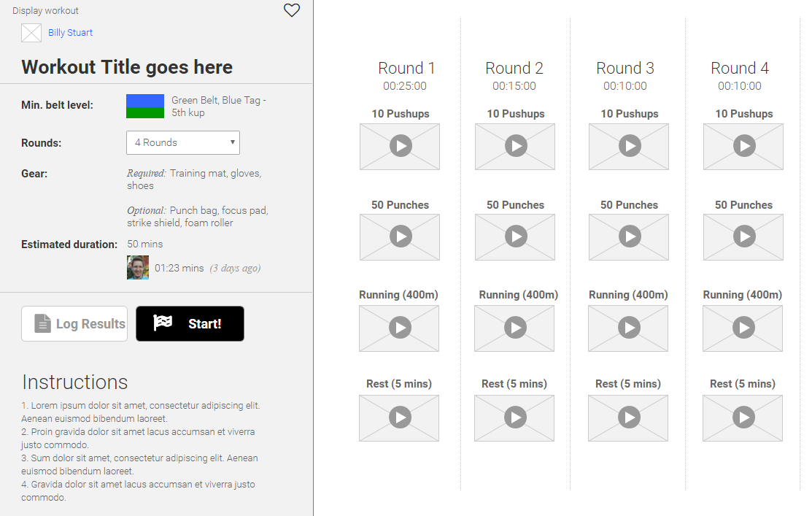The height and width of the screenshot is (516, 812).
Task: Select the Round 1 column heading
Action: pos(406,68)
